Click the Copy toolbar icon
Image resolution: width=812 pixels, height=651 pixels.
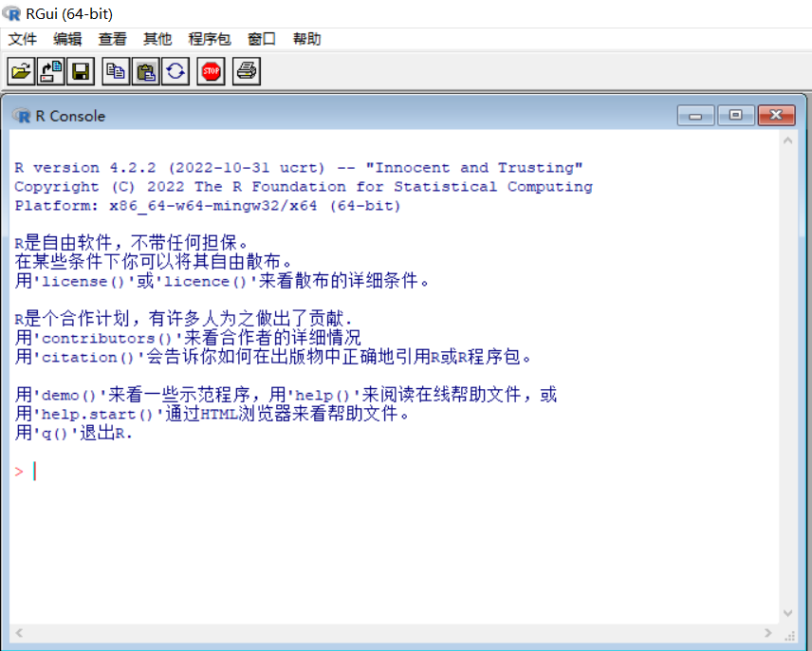(116, 71)
